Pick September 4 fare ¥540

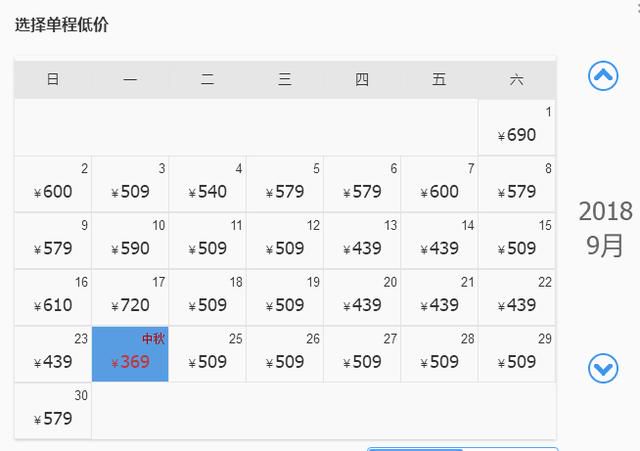[x=207, y=184]
